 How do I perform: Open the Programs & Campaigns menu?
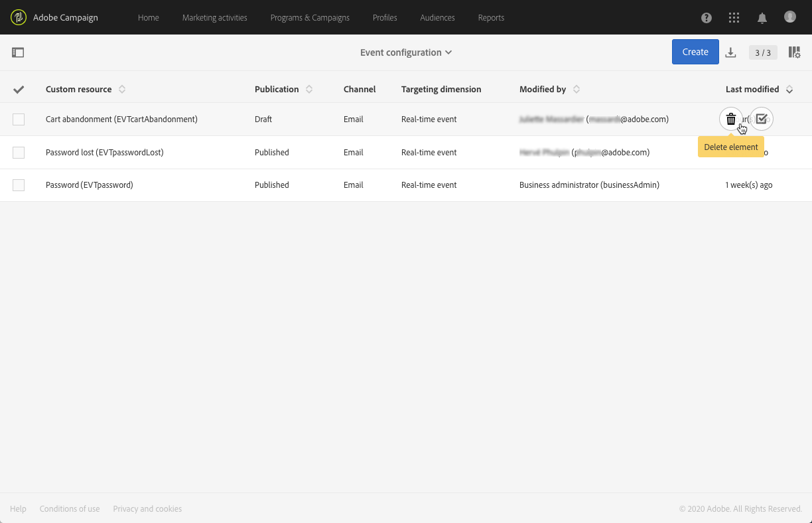[310, 18]
